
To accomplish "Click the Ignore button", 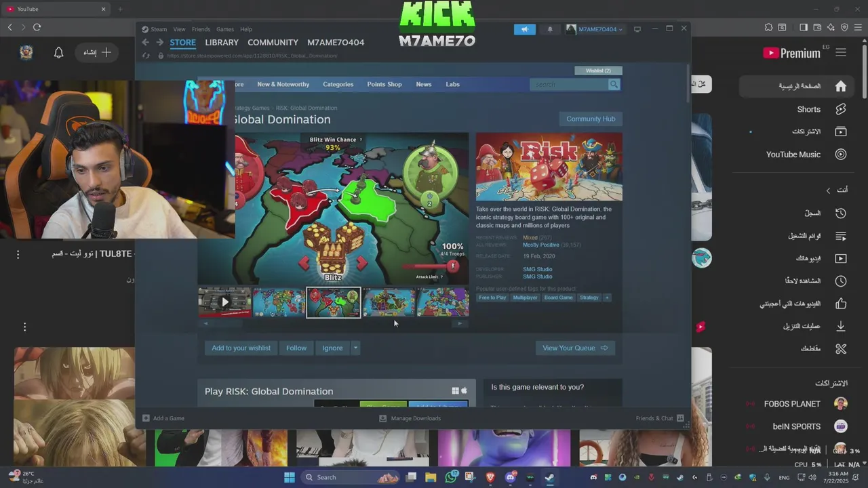I will (332, 348).
